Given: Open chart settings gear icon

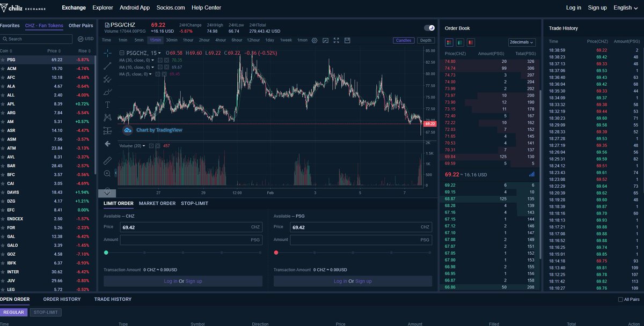Looking at the screenshot, I should (x=315, y=40).
